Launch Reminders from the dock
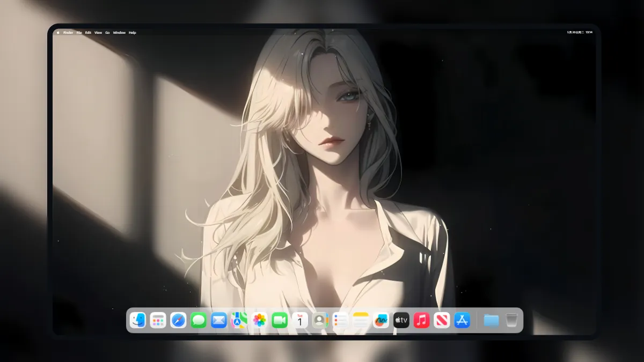The height and width of the screenshot is (362, 644). 340,321
